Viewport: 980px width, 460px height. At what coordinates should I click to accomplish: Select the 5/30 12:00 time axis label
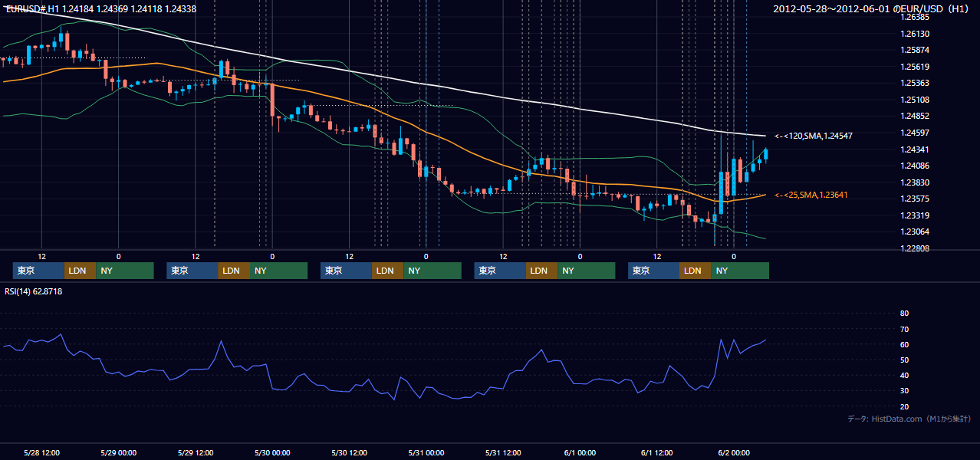tap(349, 452)
